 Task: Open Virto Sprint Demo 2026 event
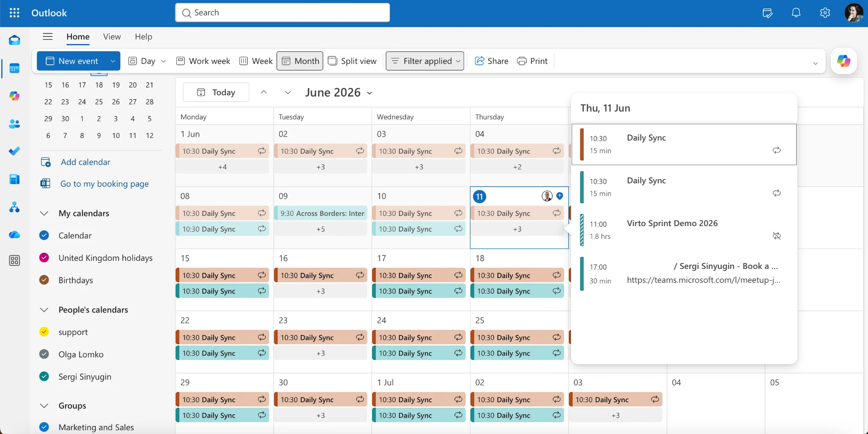[683, 230]
